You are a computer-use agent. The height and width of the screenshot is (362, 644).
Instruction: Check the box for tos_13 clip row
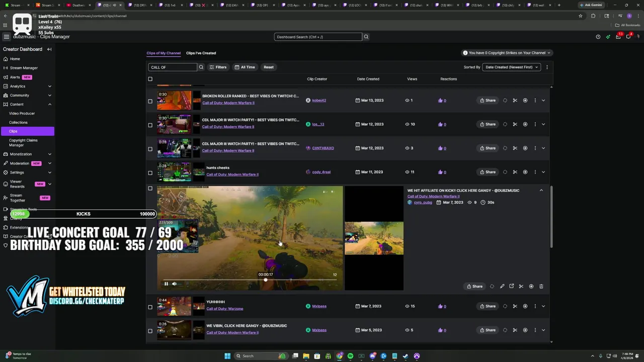coord(150,125)
